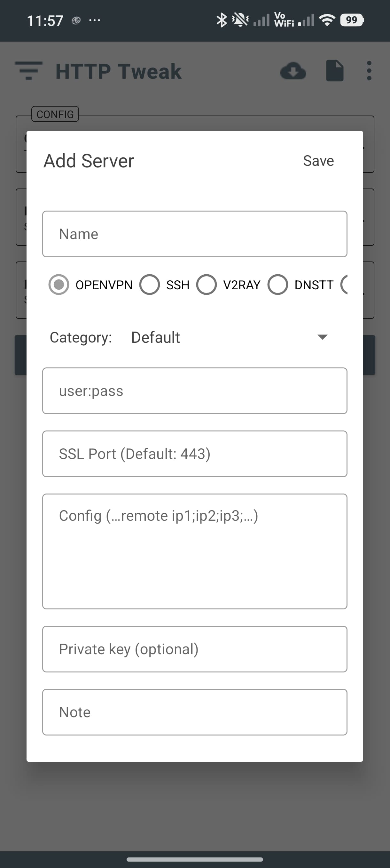Viewport: 390px width, 868px height.
Task: Tap the HTTP Tweak app title
Action: tap(119, 71)
